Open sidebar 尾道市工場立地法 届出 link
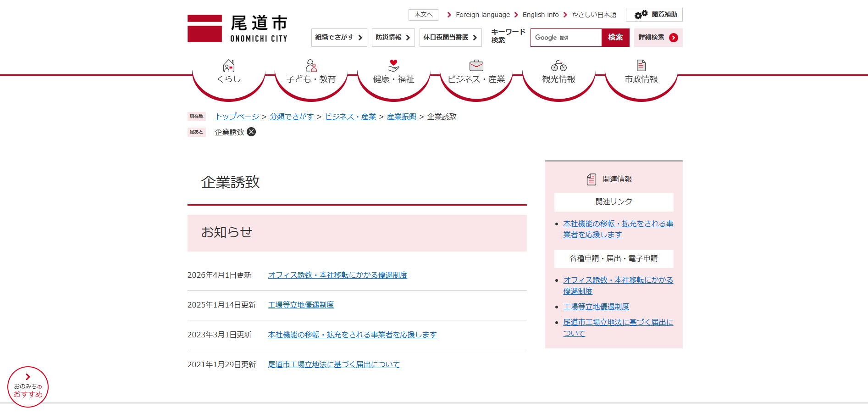 618,328
